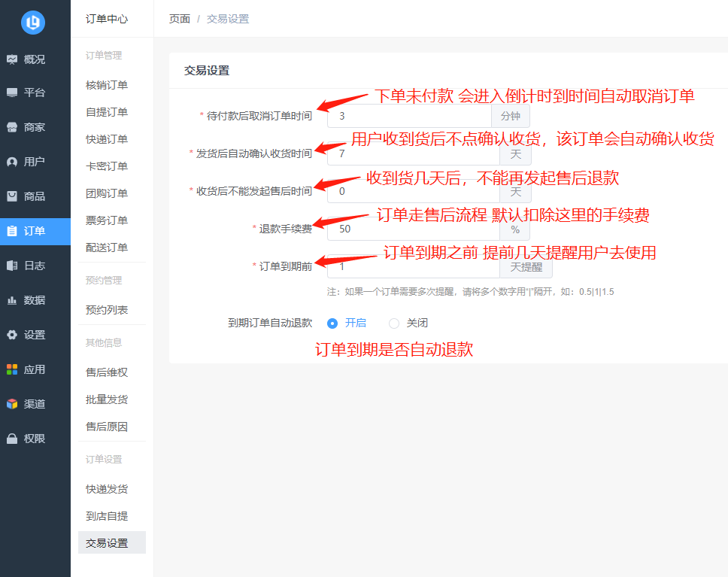This screenshot has height=577, width=728.
Task: Open 日志 log icon in sidebar
Action: coord(12,266)
